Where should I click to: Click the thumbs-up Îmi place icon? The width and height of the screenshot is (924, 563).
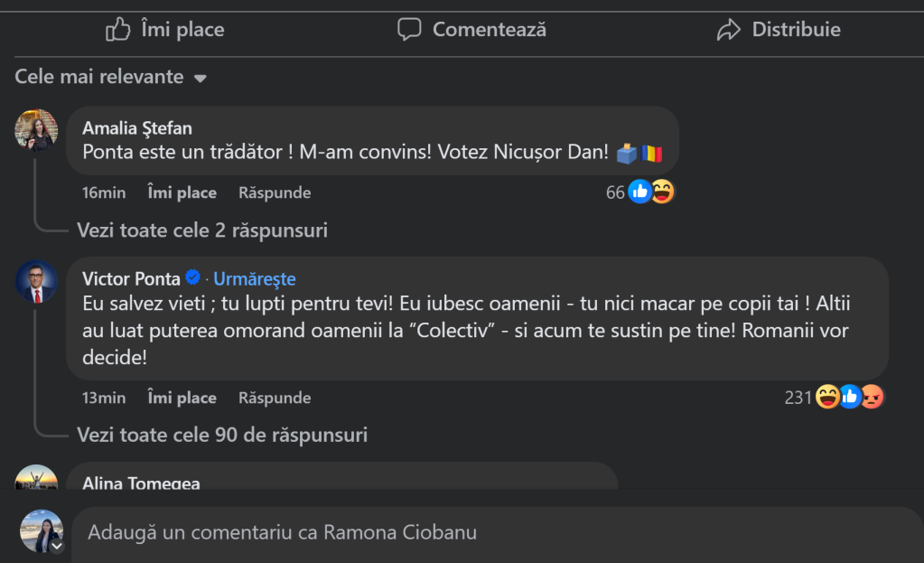[118, 30]
